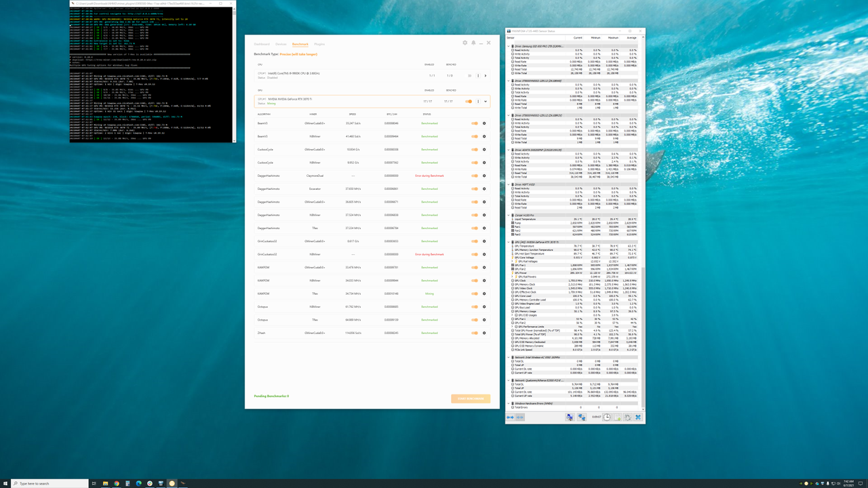
Task: Switch to the NiceHash Plugins tab
Action: (319, 44)
